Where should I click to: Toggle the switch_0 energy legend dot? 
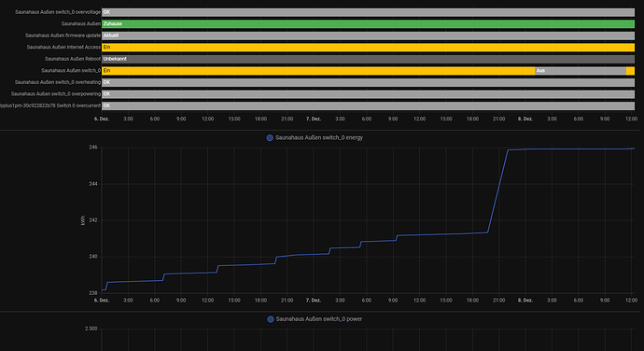[x=270, y=137]
